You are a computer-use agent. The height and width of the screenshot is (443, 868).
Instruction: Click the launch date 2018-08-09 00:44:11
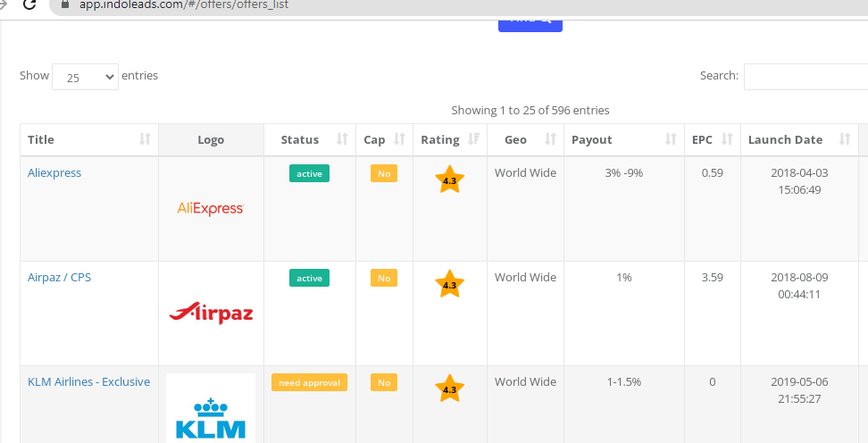coord(799,286)
